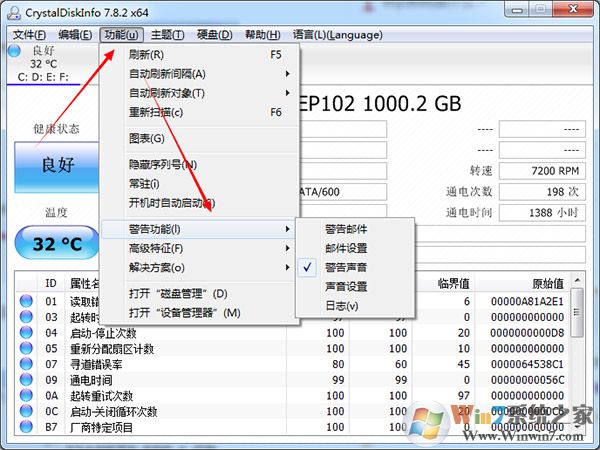Image resolution: width=600 pixels, height=450 pixels.
Task: Click the status orb for 07 寻道错误率
Action: pos(26,364)
